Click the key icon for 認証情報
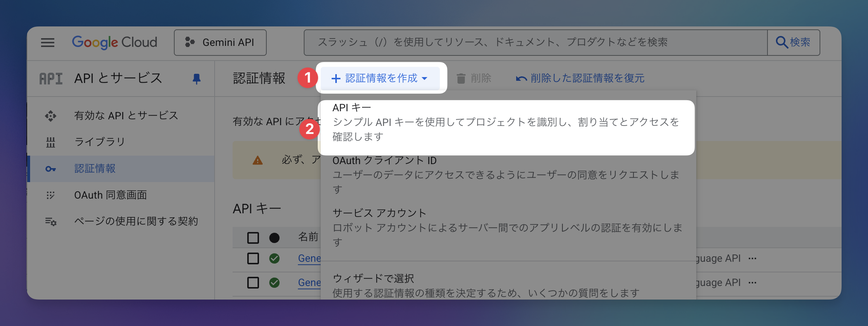 click(51, 169)
